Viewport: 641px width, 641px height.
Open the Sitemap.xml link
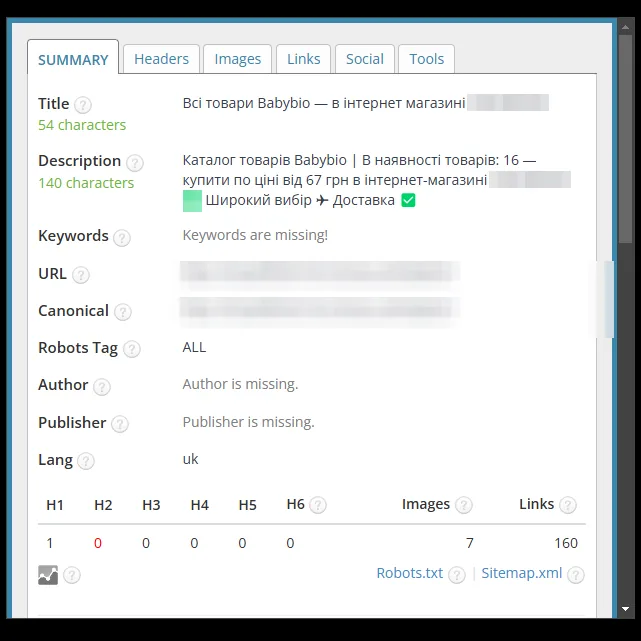pos(522,573)
